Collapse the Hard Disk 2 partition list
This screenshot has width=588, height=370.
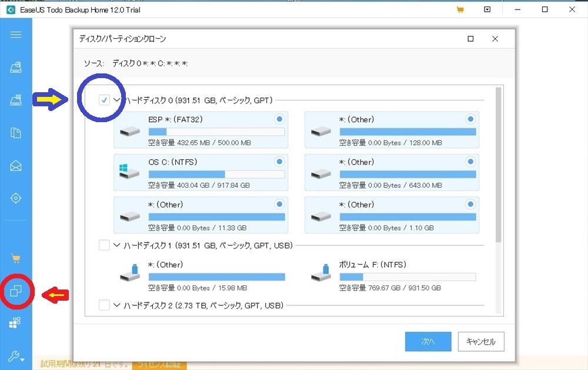click(117, 305)
